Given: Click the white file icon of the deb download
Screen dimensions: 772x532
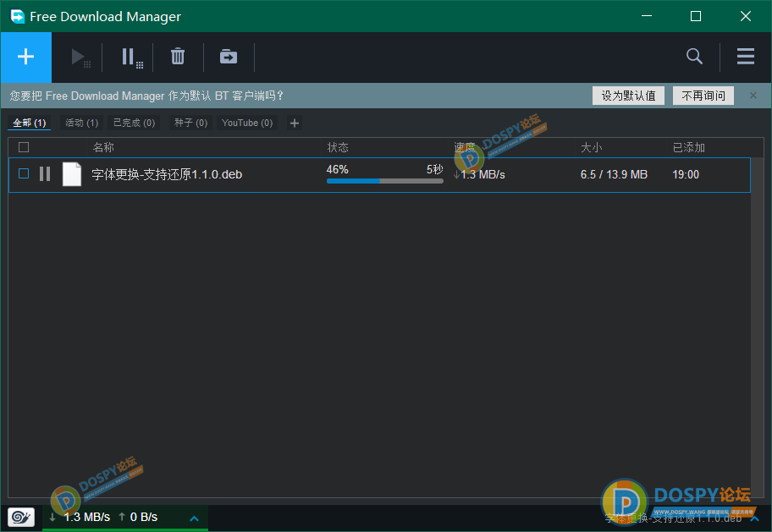Looking at the screenshot, I should [72, 174].
